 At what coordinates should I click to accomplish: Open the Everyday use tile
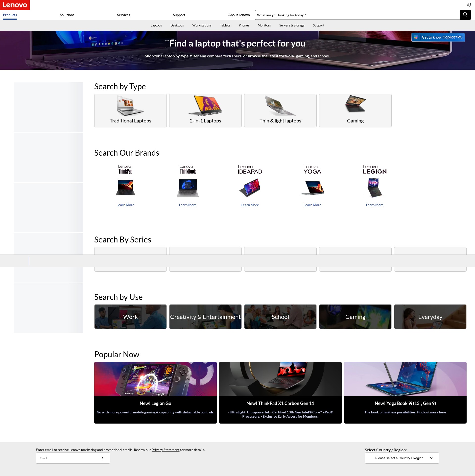pyautogui.click(x=430, y=317)
